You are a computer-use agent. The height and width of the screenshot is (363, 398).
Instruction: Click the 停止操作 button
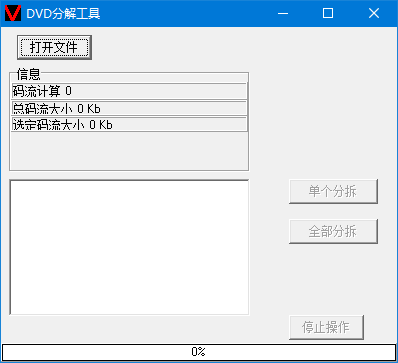[326, 327]
